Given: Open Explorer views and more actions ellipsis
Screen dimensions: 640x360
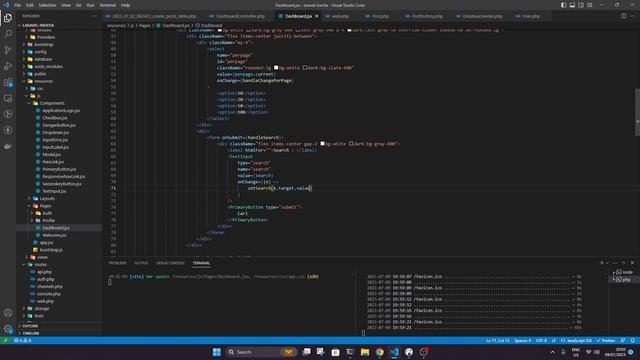Looking at the screenshot, I should (94, 16).
